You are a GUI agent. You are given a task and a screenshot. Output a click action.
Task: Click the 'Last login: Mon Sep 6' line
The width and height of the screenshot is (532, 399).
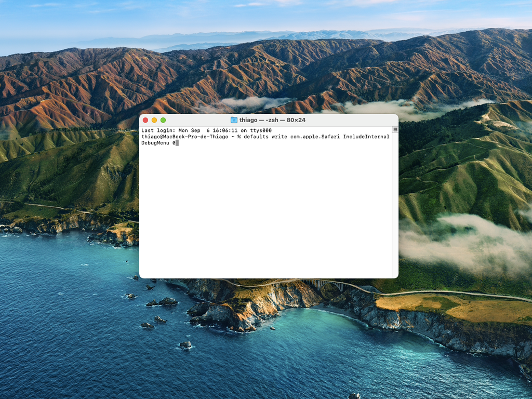pyautogui.click(x=206, y=130)
